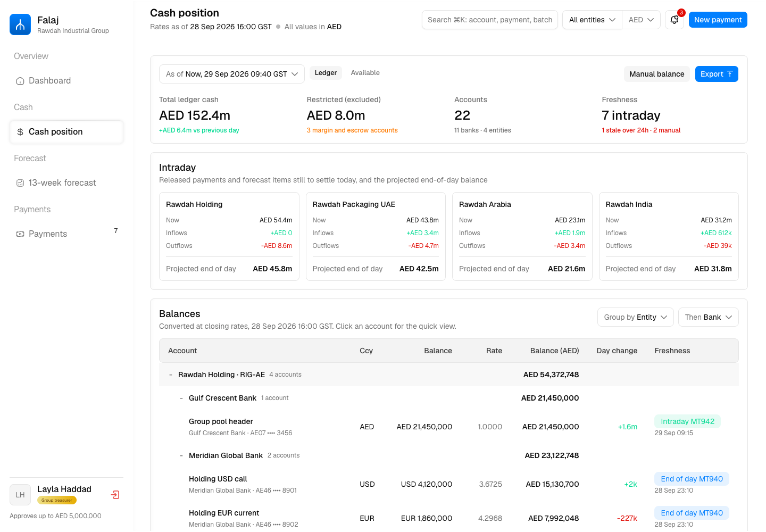Select Cash position in sidebar

pos(66,132)
